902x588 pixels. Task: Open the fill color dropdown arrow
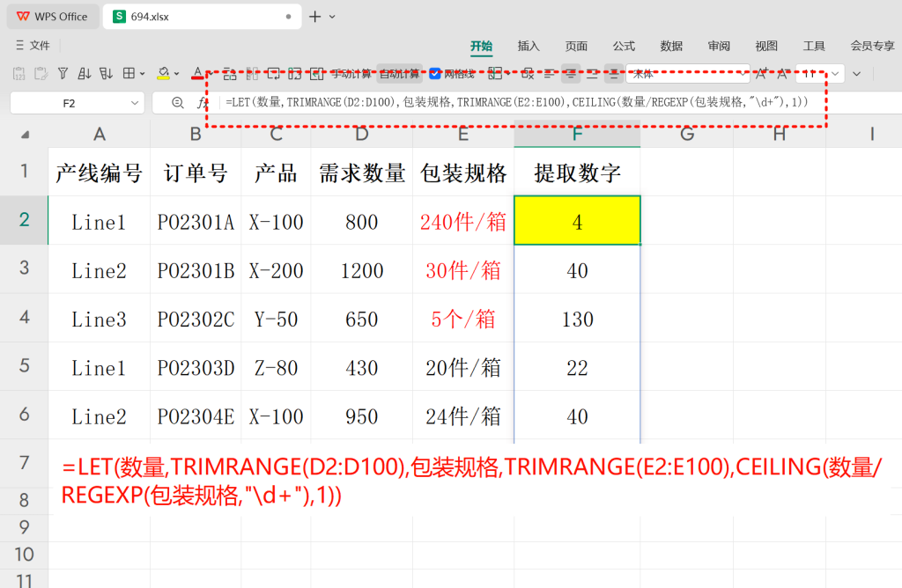(176, 74)
